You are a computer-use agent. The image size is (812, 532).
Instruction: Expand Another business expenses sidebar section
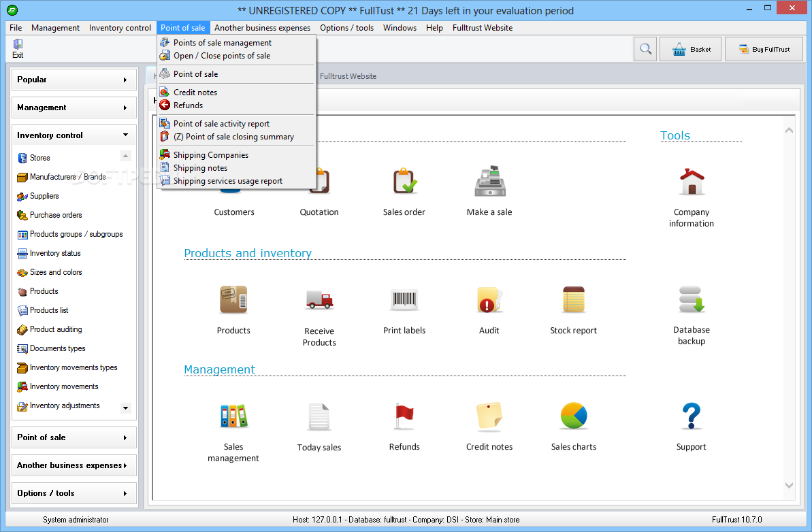click(74, 466)
